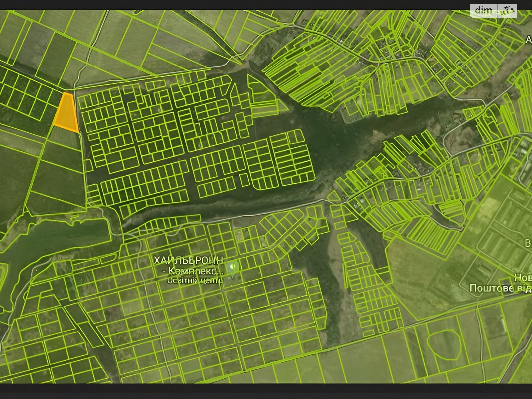Select the ХАЙЛЬБРОНН place label

pos(189,260)
